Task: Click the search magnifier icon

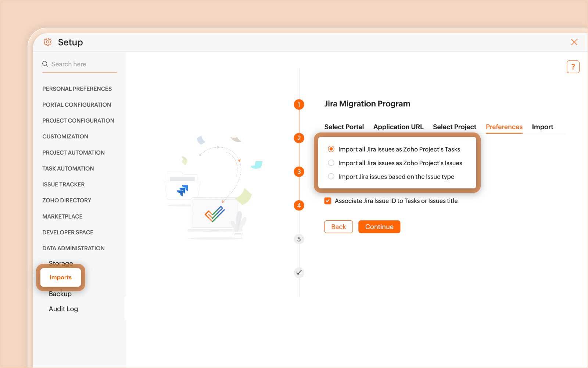Action: [x=45, y=64]
